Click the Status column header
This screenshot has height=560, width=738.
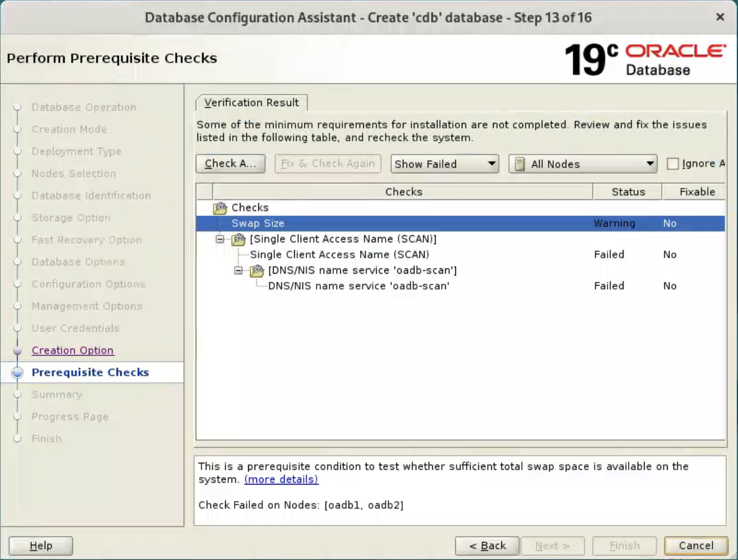pyautogui.click(x=628, y=192)
